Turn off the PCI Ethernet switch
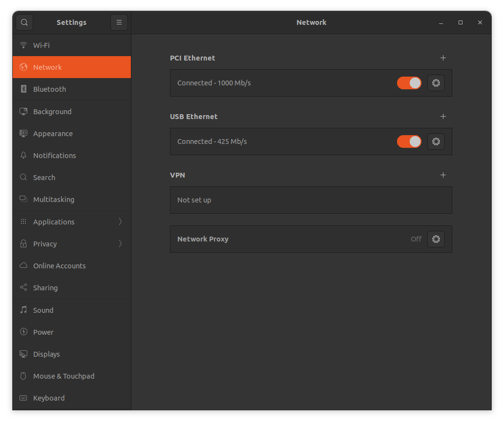Screen dimensions: 504x424 409,83
